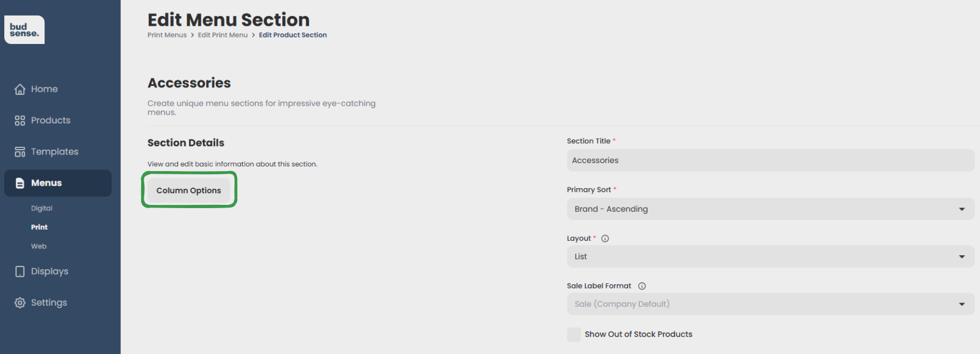Click the Displays tablet icon
The height and width of the screenshot is (354, 980).
point(20,271)
